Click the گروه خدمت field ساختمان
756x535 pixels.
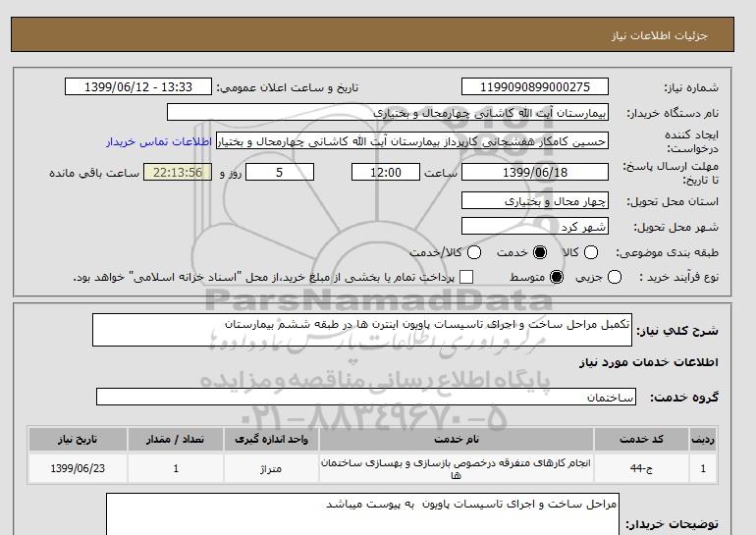366,398
